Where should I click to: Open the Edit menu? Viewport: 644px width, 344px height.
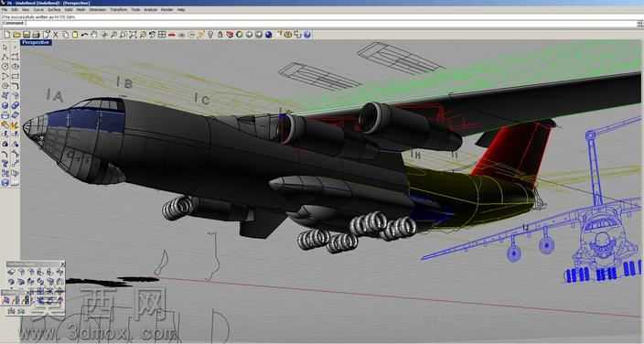15,9
